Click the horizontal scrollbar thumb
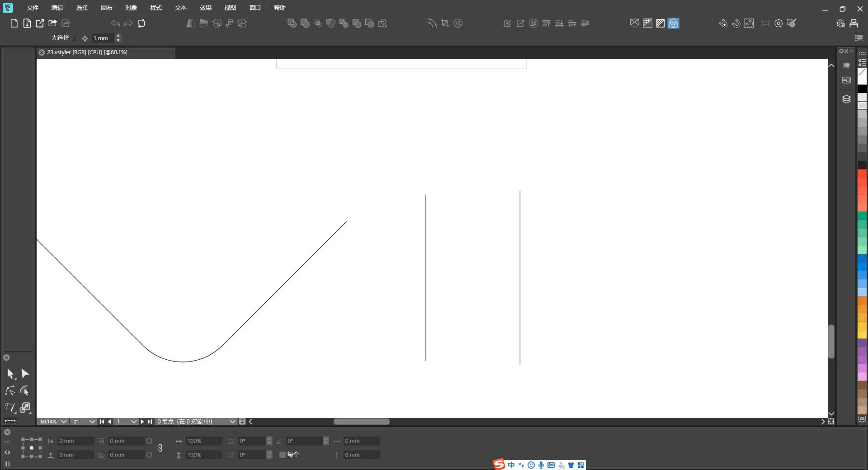Screen dimensions: 868x470 (x=362, y=422)
